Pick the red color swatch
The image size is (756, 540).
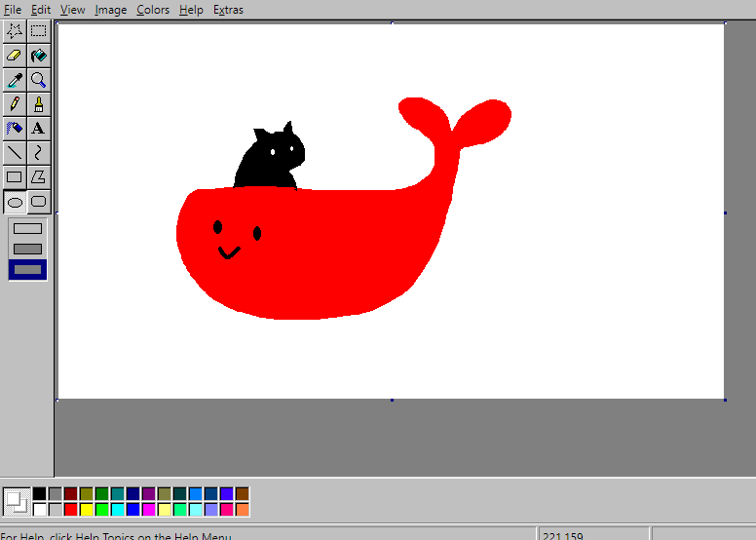tap(71, 509)
